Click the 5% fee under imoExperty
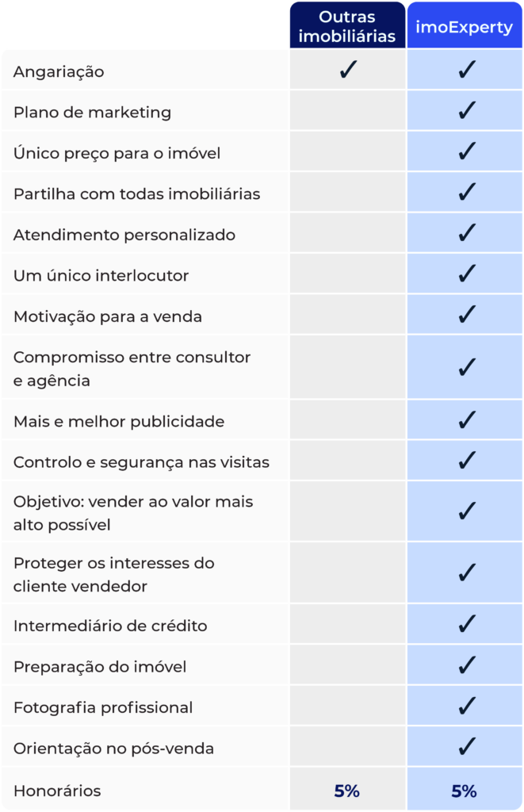This screenshot has height=812, width=524. (x=465, y=791)
